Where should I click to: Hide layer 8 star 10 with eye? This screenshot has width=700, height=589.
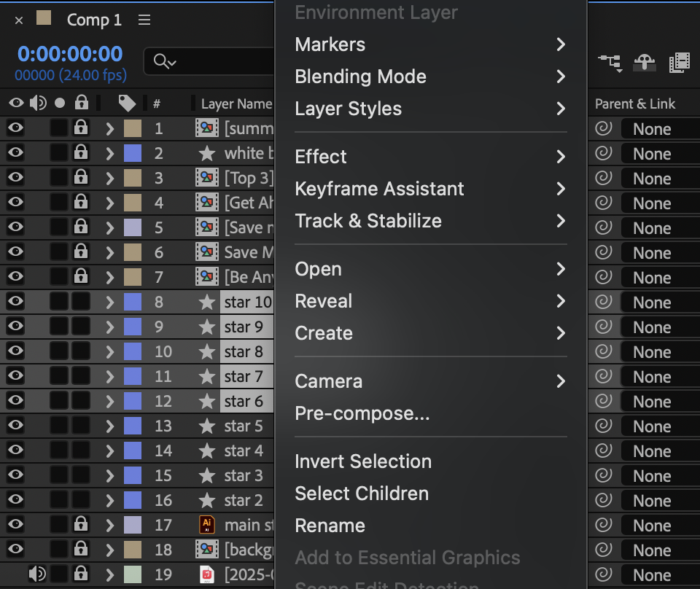click(x=15, y=302)
